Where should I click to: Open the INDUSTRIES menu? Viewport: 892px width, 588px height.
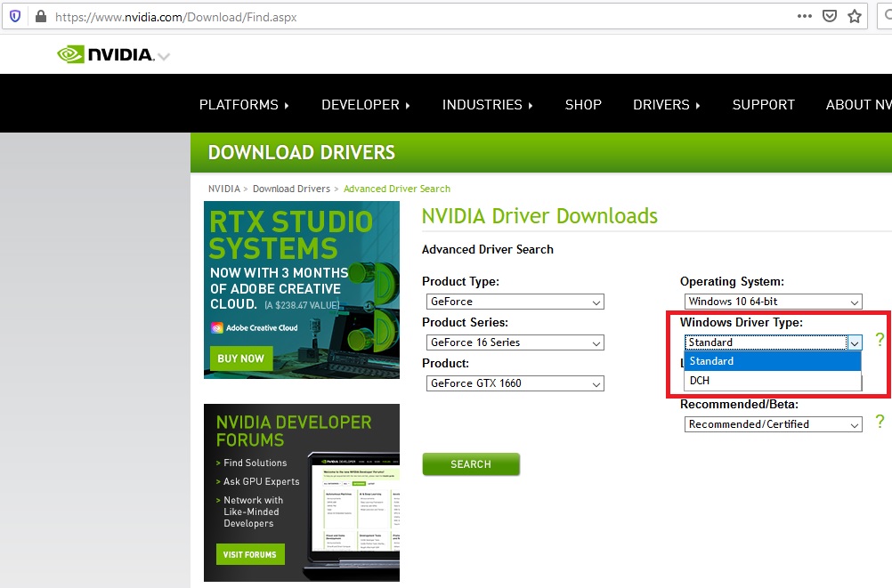pyautogui.click(x=488, y=105)
